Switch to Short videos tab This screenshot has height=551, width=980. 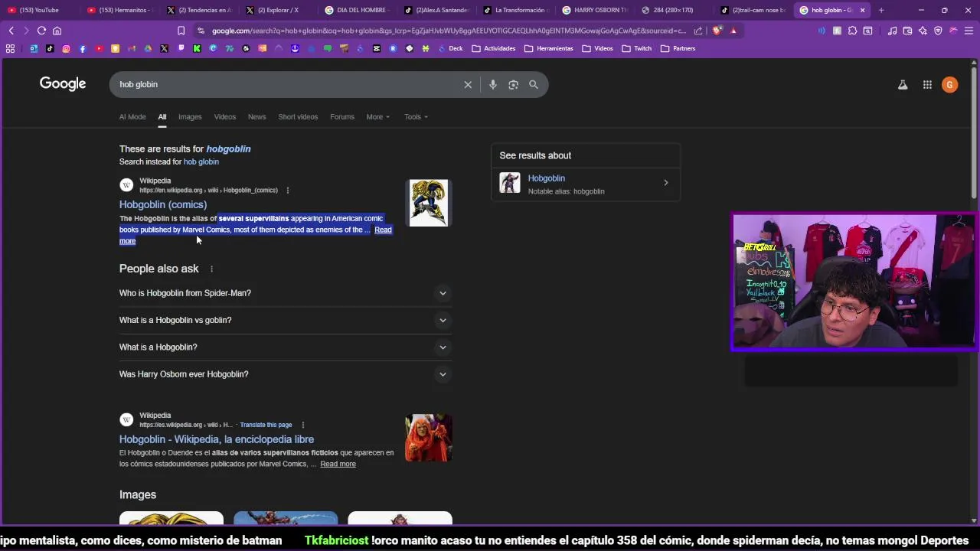click(x=298, y=117)
